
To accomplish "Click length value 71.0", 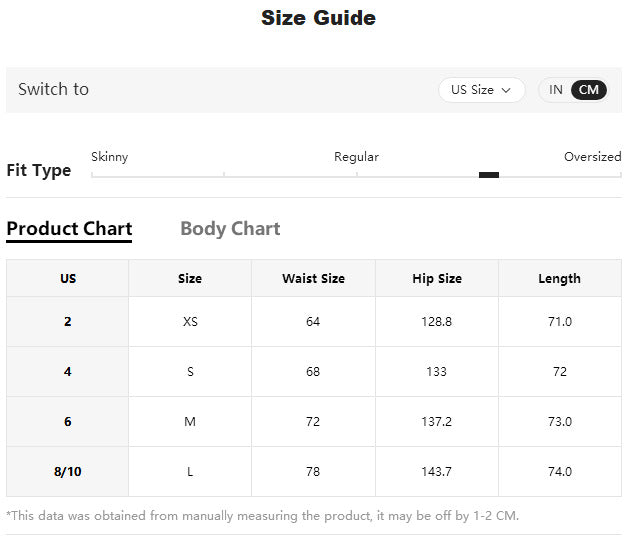I will tap(560, 322).
